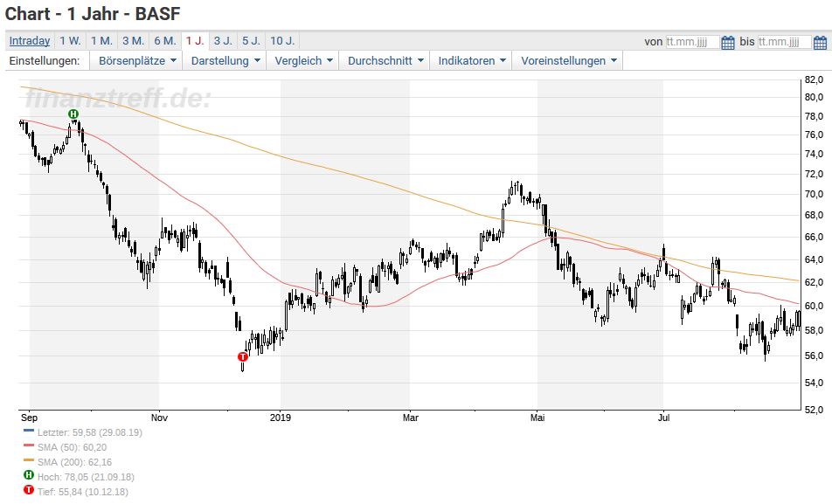Screen dimensions: 832x504
Task: Click the '70,0' price axis label
Action: pyautogui.click(x=814, y=194)
